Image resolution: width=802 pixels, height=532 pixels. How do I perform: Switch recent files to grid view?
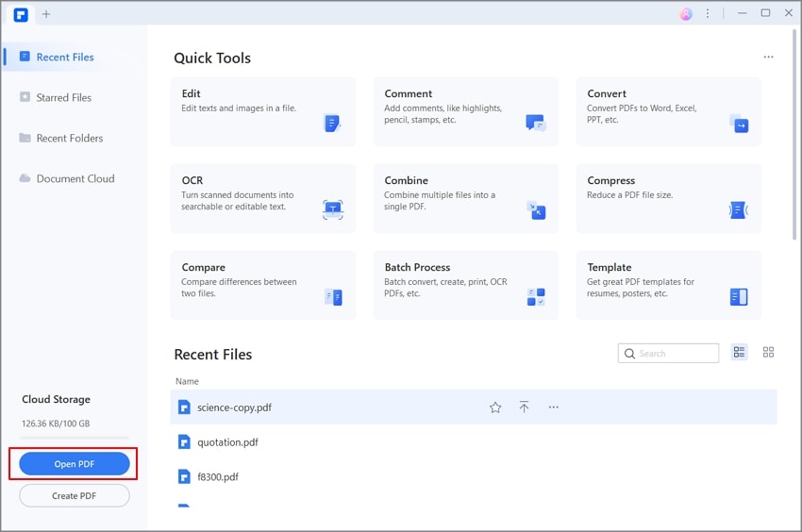[x=768, y=353]
